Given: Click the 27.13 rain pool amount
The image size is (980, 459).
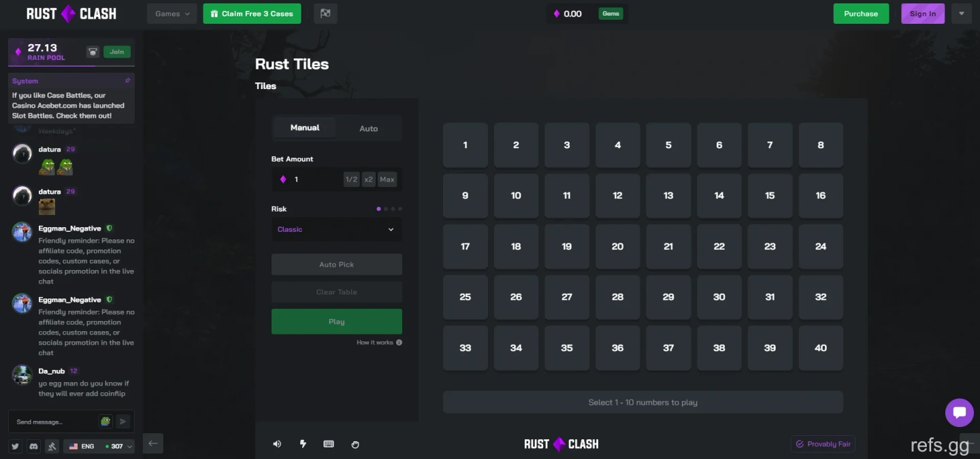Looking at the screenshot, I should (x=42, y=48).
